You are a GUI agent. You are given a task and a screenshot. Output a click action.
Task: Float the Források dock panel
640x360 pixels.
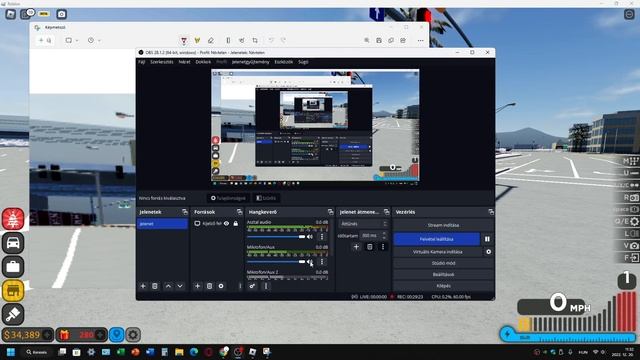pos(239,212)
